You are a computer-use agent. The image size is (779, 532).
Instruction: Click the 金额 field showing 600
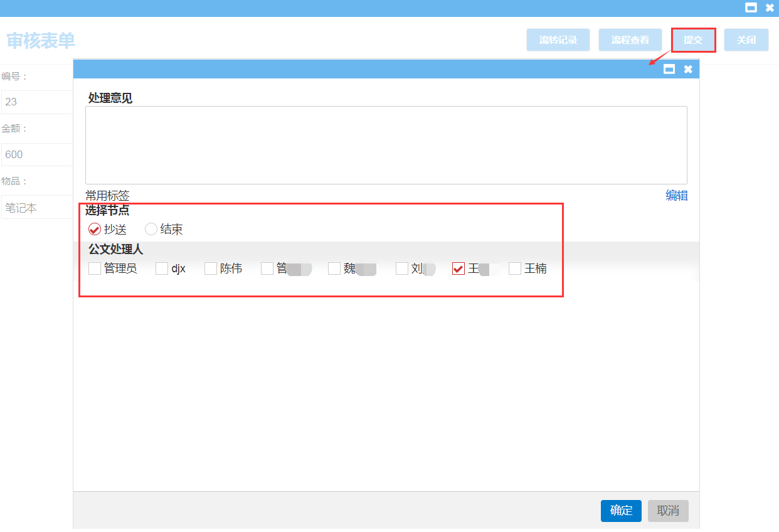[38, 154]
